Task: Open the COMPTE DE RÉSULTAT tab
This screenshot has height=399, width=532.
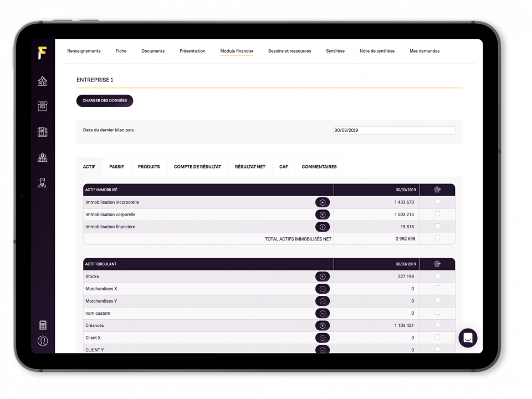Action: coord(197,167)
